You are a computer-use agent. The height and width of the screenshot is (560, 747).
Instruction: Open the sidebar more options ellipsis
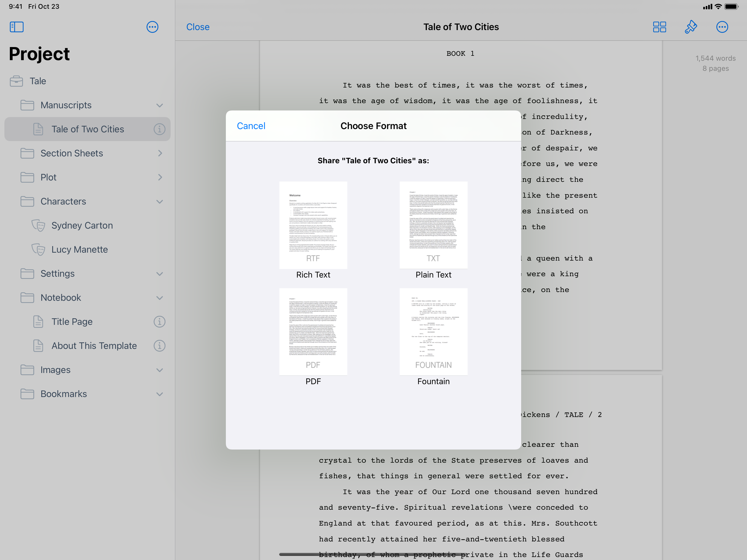152,27
